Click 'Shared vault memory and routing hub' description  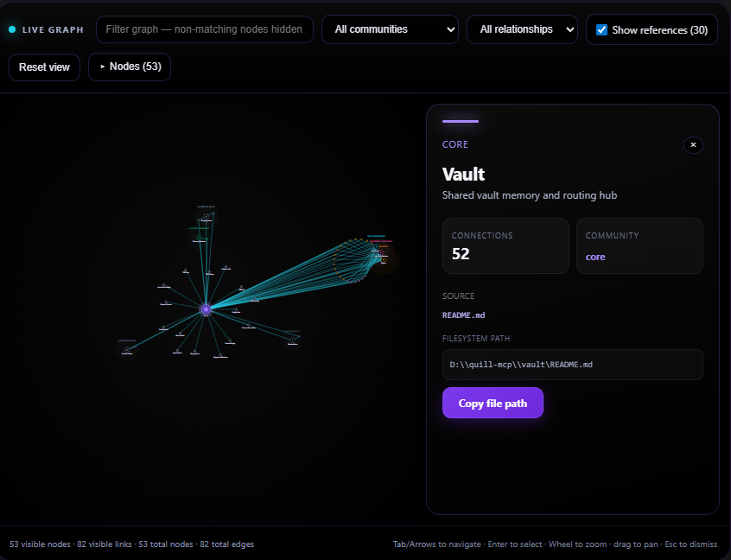pos(530,195)
